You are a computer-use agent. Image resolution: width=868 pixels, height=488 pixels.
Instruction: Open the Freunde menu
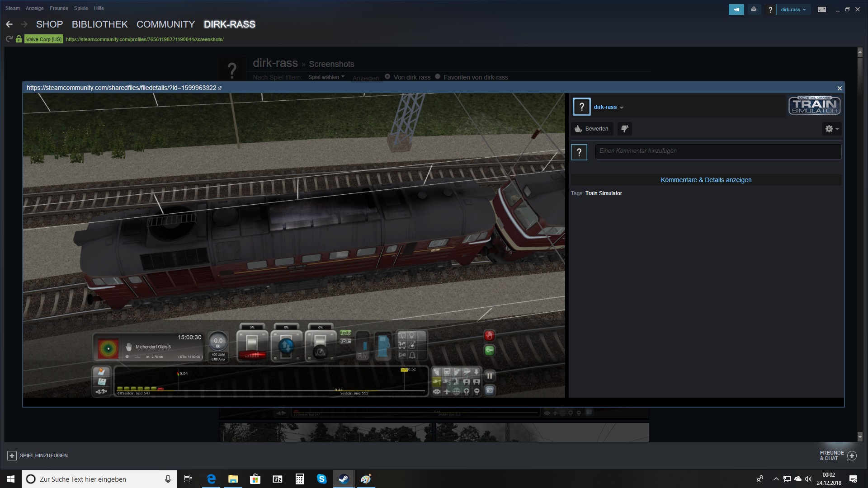(59, 8)
